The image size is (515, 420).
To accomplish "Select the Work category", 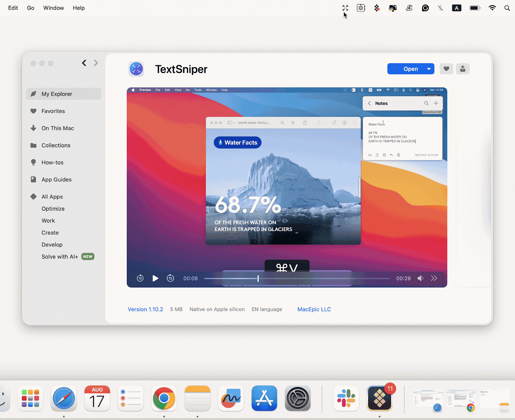I will tap(48, 221).
